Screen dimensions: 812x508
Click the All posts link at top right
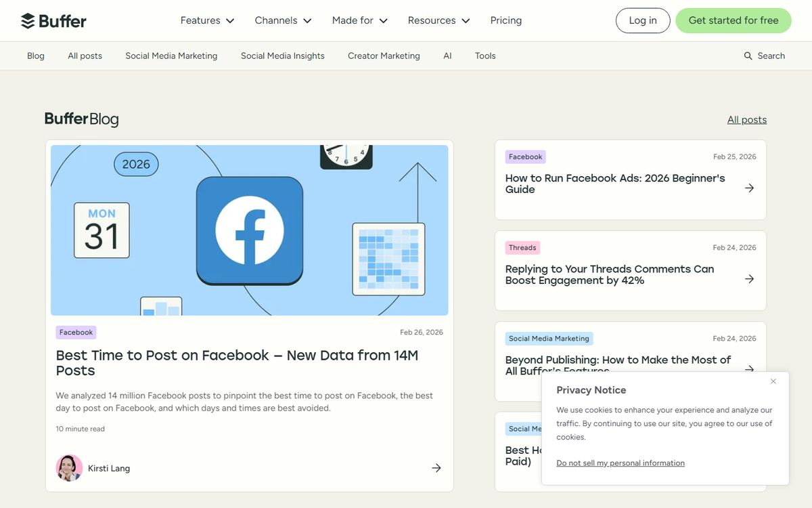[746, 120]
